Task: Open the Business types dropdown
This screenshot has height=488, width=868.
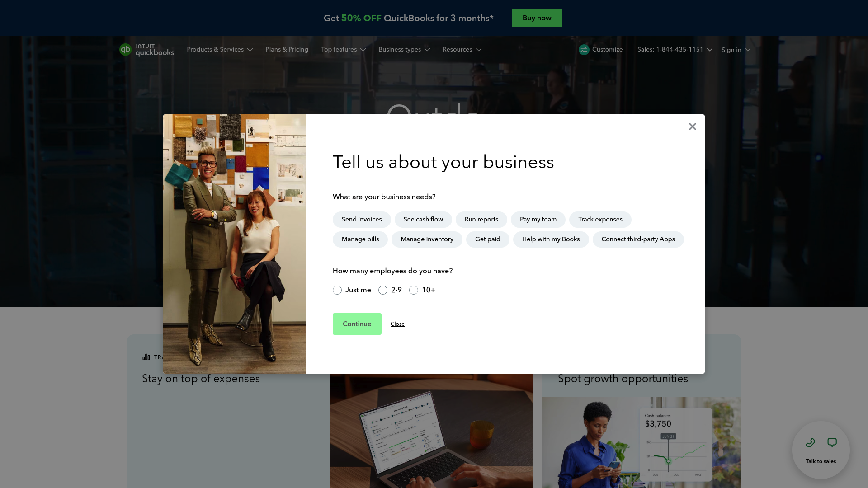Action: (404, 50)
